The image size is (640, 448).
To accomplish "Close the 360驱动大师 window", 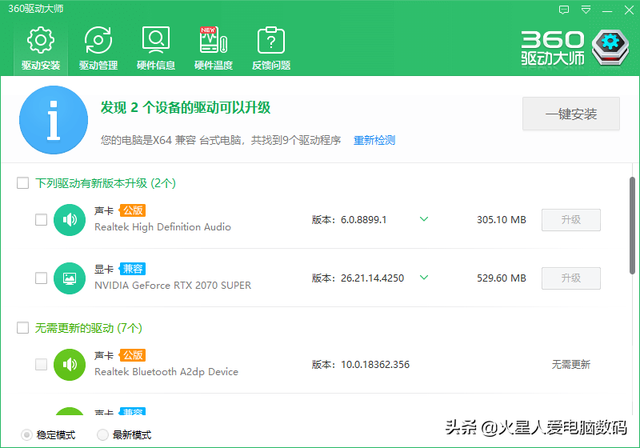I will click(x=629, y=10).
